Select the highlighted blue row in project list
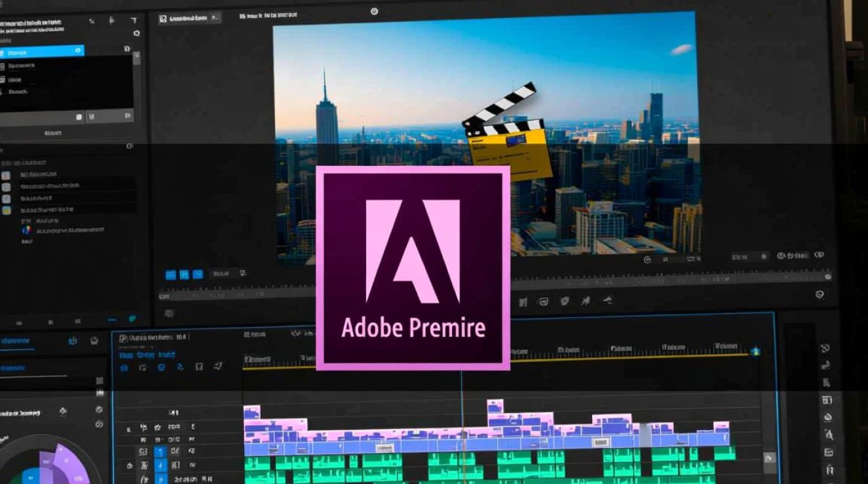The height and width of the screenshot is (484, 868). [42, 50]
